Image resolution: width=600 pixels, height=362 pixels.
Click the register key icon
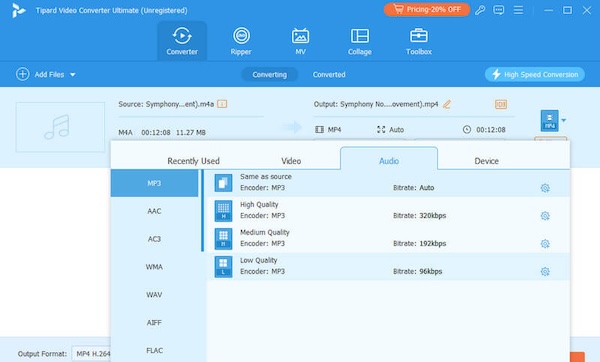480,10
